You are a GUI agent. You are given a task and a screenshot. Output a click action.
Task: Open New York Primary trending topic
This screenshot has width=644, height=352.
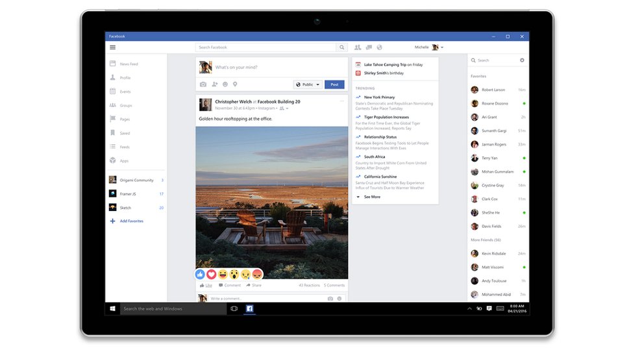click(379, 97)
